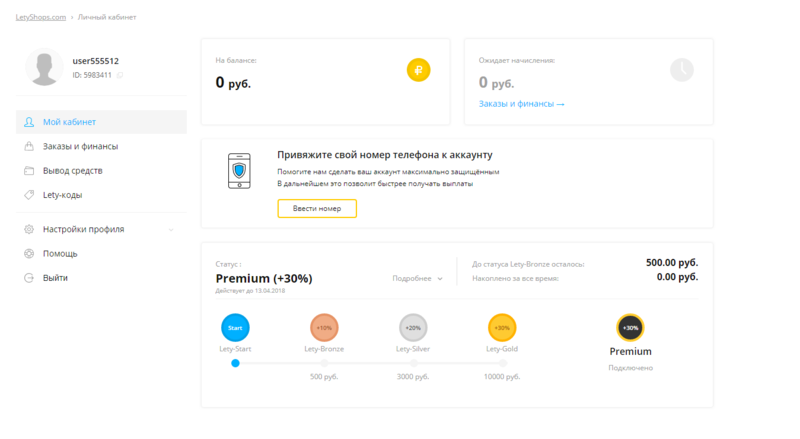Open Lety-коды menu item
800x439 pixels.
click(62, 195)
